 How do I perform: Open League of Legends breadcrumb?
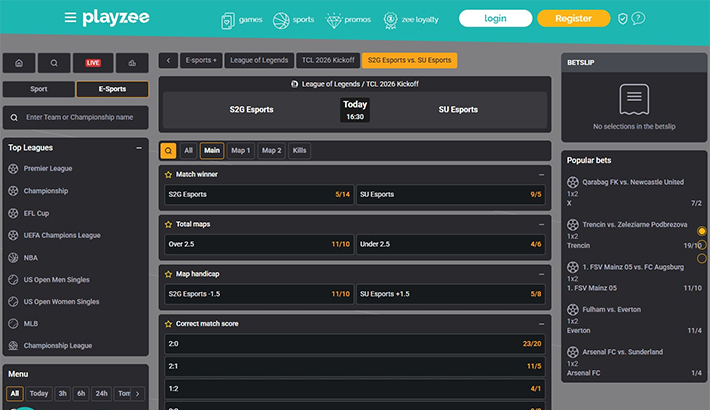(259, 60)
